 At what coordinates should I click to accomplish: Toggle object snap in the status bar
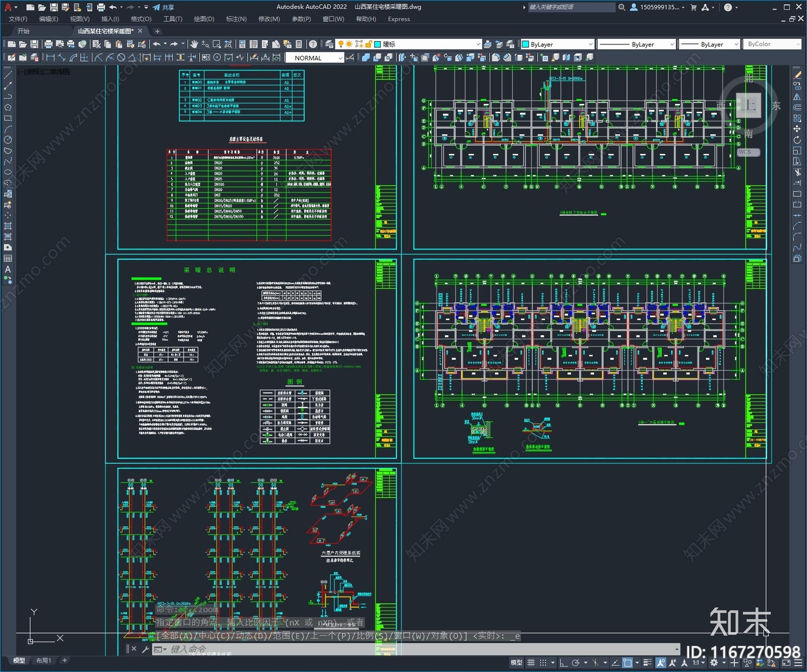[627, 662]
